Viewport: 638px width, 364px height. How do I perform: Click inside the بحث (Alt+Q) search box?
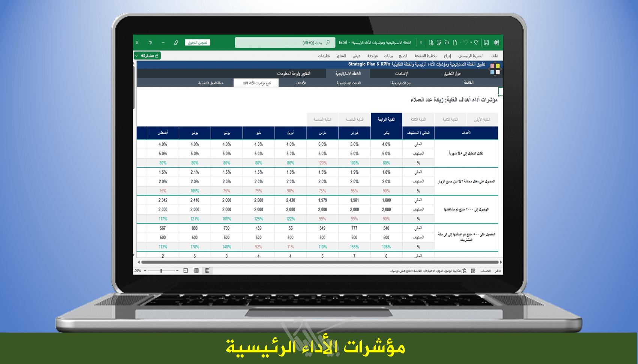pyautogui.click(x=285, y=42)
